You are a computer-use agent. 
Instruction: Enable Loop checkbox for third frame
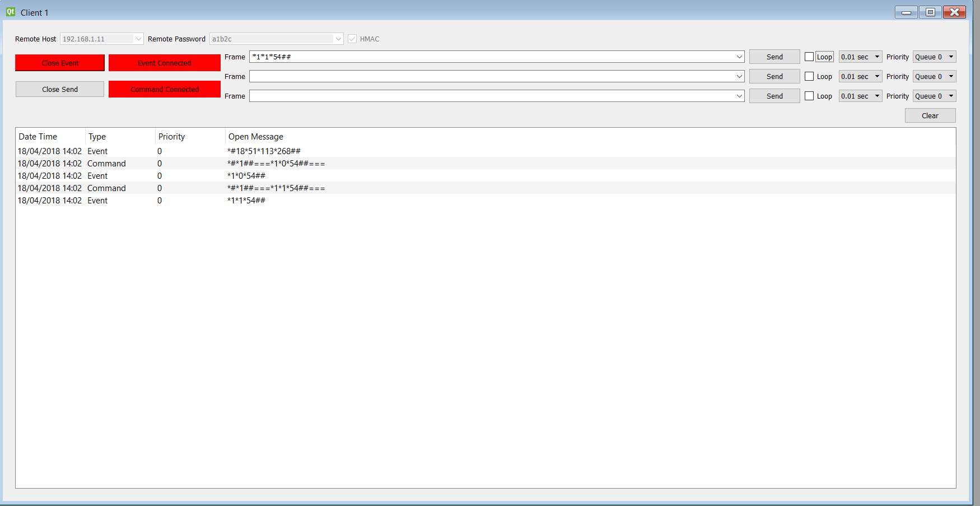(x=809, y=96)
